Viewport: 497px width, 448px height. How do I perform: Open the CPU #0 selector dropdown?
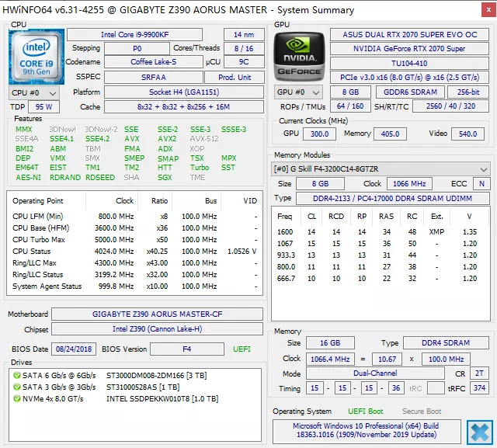pyautogui.click(x=34, y=93)
